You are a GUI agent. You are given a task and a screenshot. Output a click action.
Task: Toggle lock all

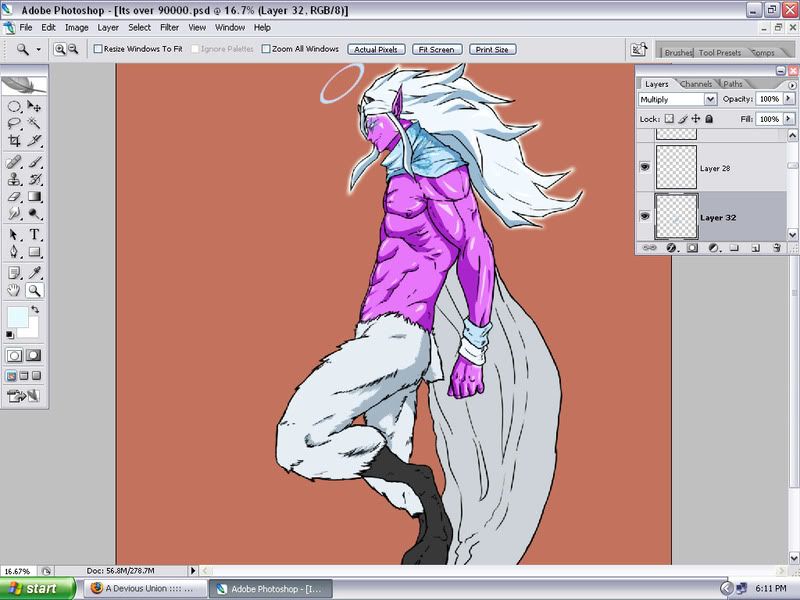pos(709,119)
